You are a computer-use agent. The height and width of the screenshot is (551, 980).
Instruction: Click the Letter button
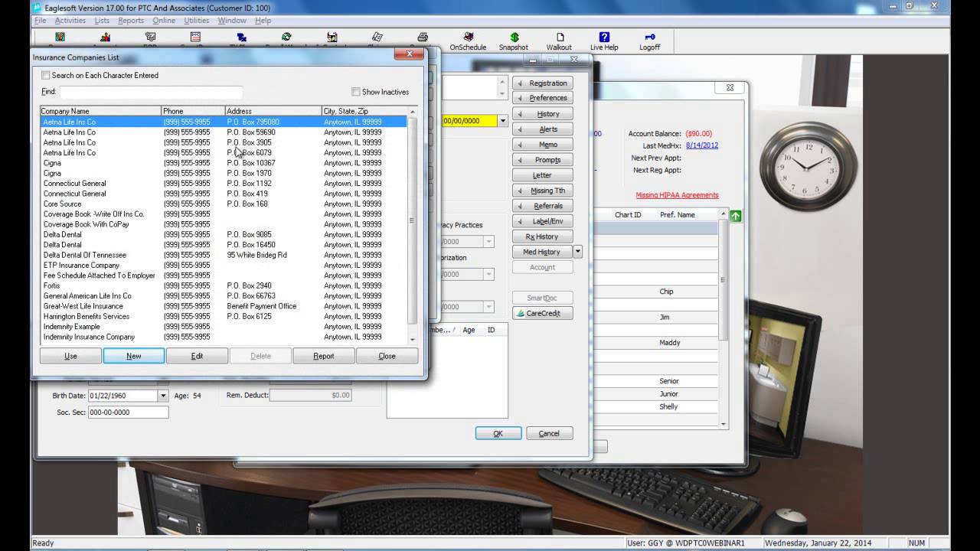pos(543,175)
